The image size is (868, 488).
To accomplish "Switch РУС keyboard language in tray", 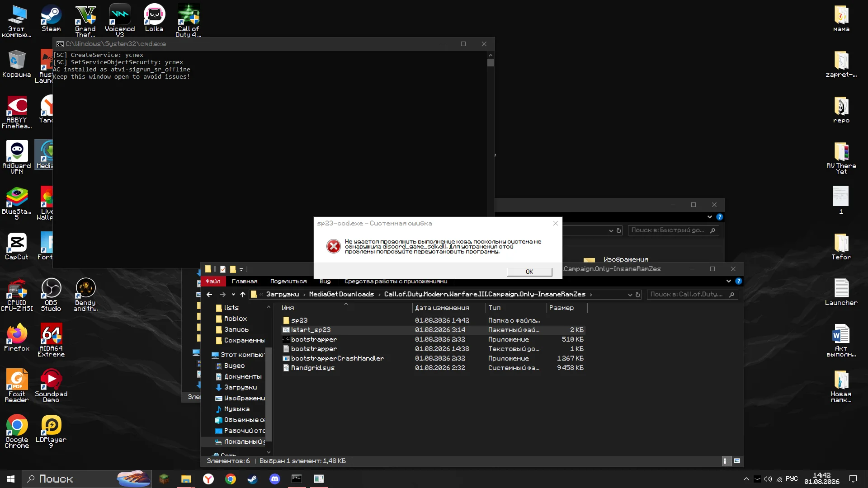I will pos(792,479).
